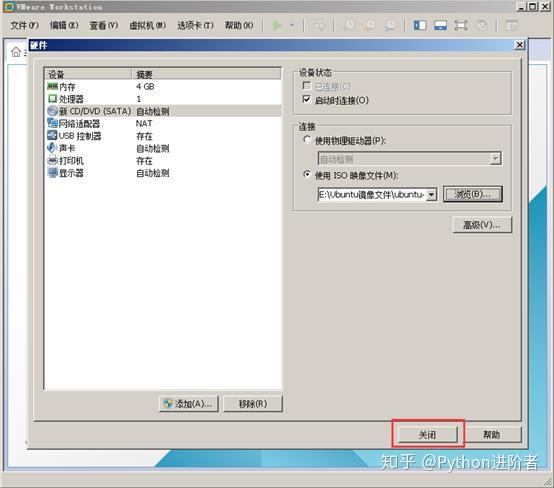Click the NAT network summary value
The width and height of the screenshot is (554, 488).
pyautogui.click(x=144, y=123)
